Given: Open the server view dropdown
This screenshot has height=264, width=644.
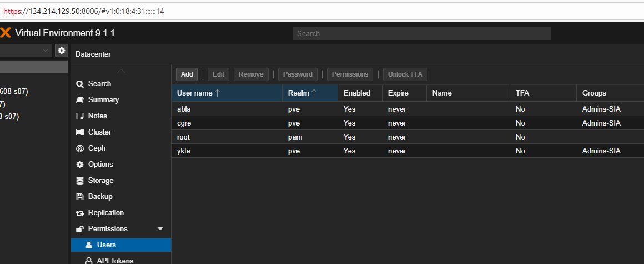Looking at the screenshot, I should (46, 51).
